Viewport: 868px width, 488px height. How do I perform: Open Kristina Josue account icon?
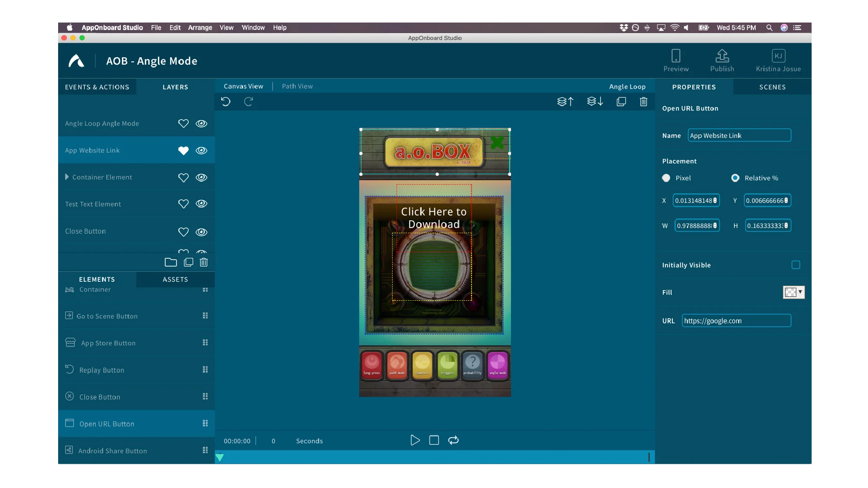(779, 55)
